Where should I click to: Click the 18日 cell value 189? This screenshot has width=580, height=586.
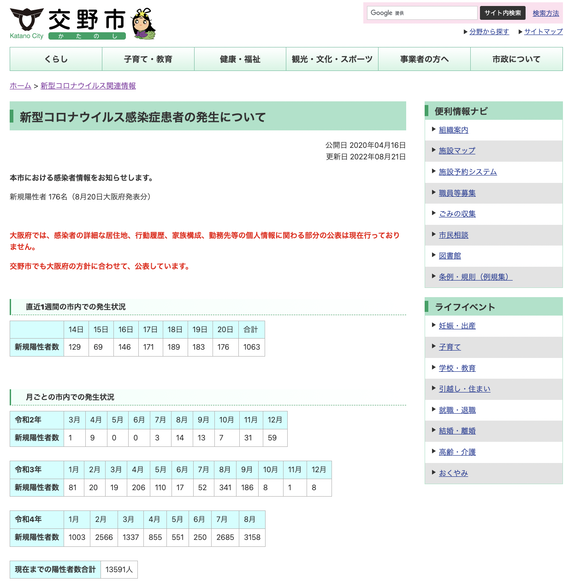click(x=174, y=347)
